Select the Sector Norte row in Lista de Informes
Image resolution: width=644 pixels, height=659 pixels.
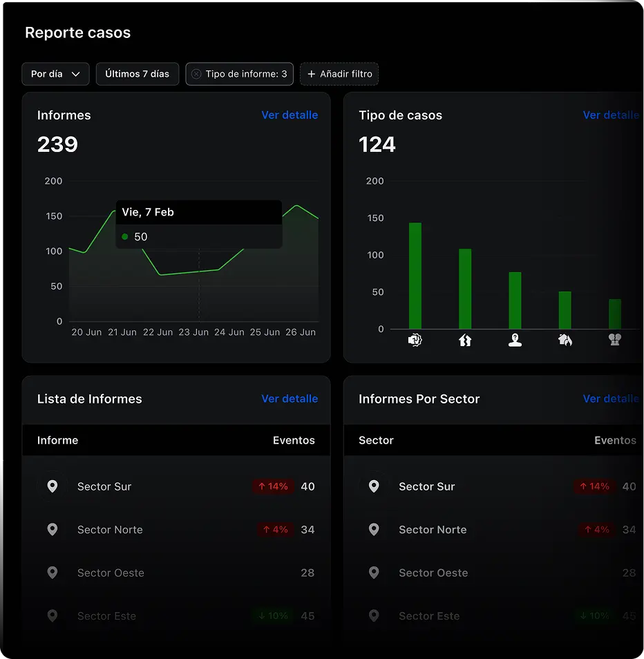tap(176, 530)
